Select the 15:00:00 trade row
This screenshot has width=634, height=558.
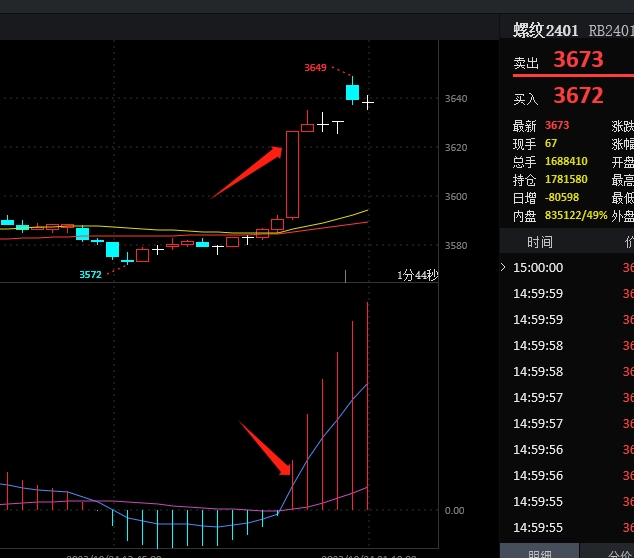click(567, 267)
